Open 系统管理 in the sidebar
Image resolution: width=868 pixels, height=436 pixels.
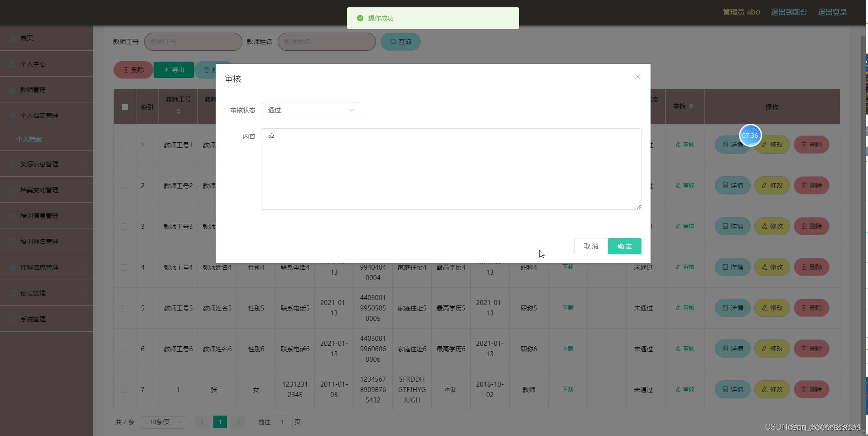click(x=47, y=319)
